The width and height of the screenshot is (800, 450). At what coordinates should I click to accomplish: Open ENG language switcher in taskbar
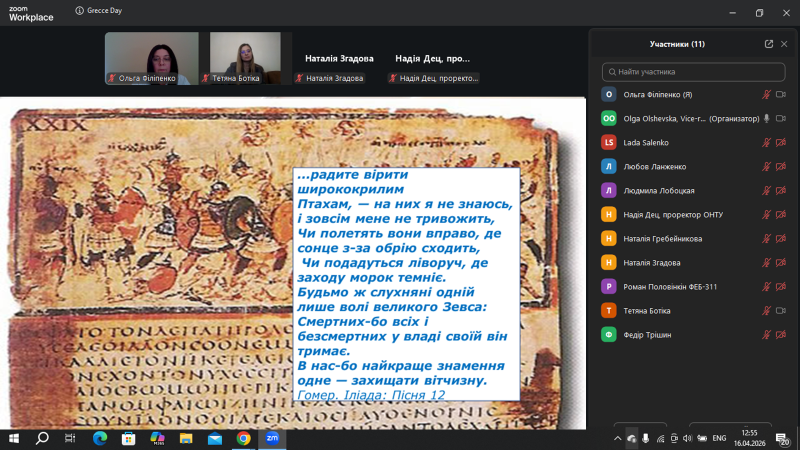pos(718,438)
